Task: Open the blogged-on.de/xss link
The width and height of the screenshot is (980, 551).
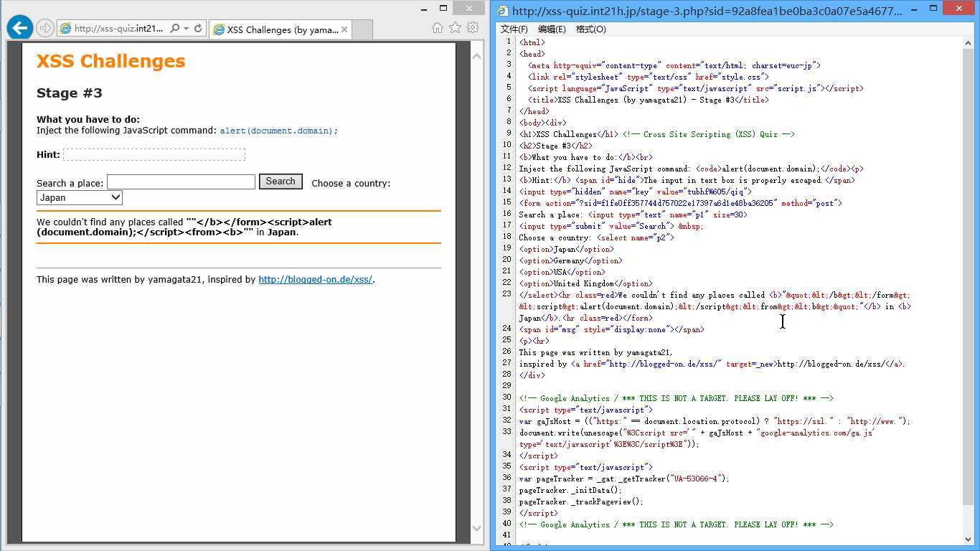Action: click(x=315, y=280)
